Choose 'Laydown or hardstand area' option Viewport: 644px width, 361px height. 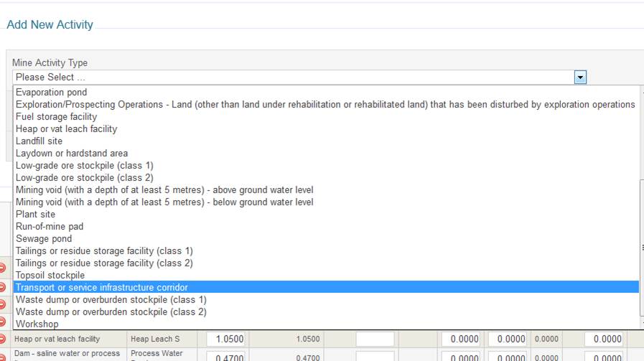[x=72, y=154]
